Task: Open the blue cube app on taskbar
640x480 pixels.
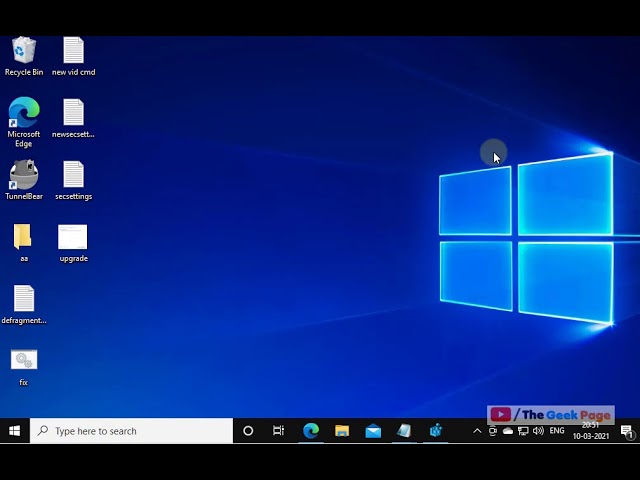Action: pos(436,431)
